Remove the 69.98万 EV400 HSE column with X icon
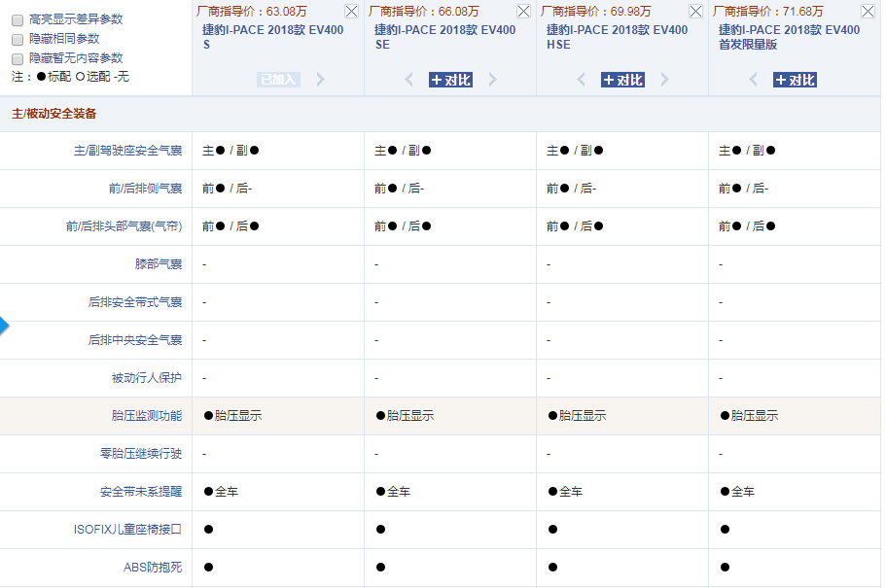The image size is (886, 588). pyautogui.click(x=696, y=12)
